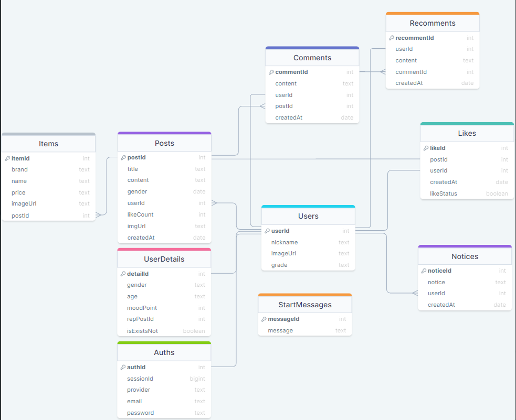Click the createdAt field in Recomments table
The height and width of the screenshot is (420, 516).
click(433, 83)
